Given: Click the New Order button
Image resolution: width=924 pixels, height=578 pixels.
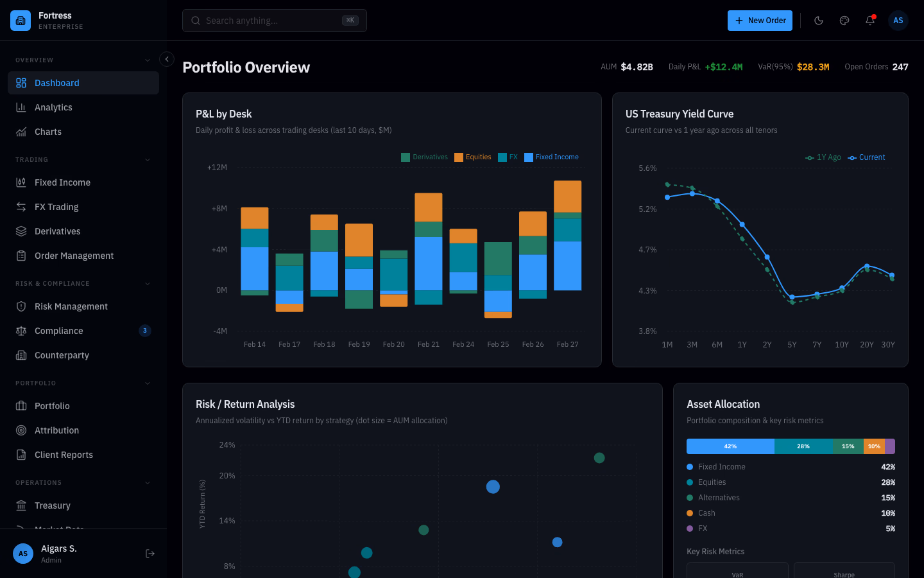Looking at the screenshot, I should (760, 21).
